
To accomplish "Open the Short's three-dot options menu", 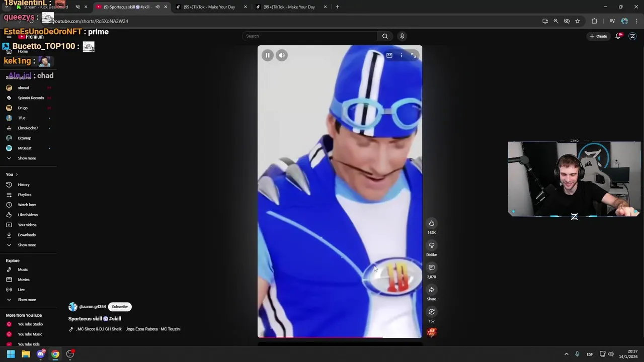I will (x=401, y=55).
